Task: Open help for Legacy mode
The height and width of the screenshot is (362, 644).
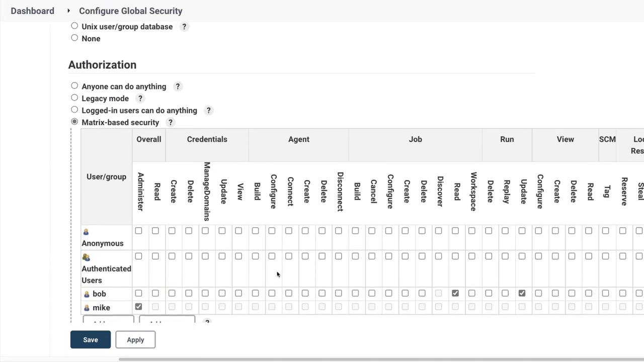Action: [x=140, y=99]
